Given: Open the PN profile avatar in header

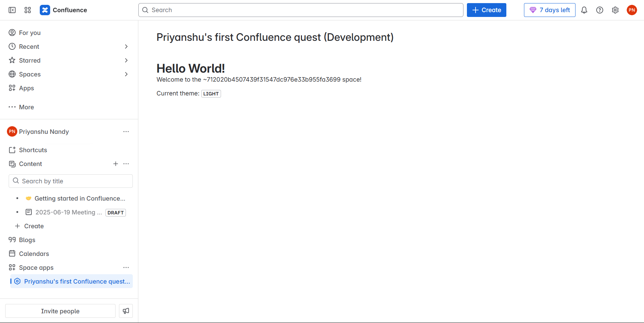Looking at the screenshot, I should 632,10.
